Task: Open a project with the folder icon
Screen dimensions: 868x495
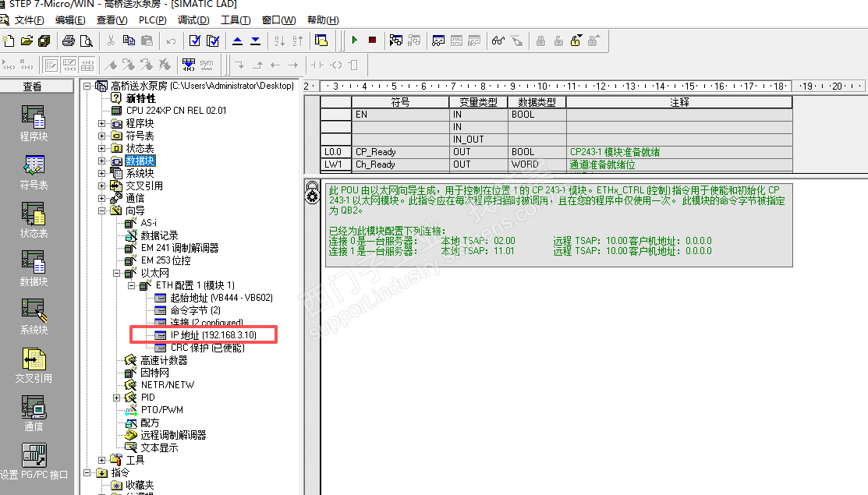Action: (27, 41)
